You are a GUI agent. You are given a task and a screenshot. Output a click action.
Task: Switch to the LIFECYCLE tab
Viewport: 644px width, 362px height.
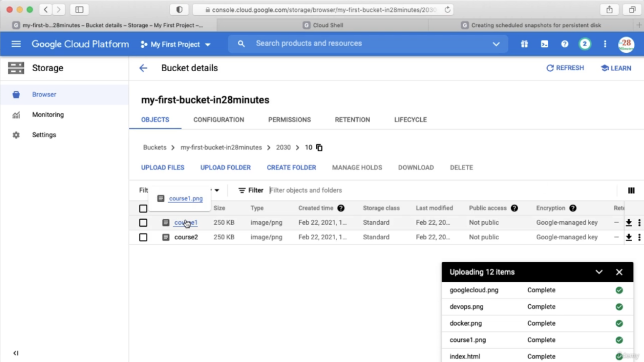410,120
